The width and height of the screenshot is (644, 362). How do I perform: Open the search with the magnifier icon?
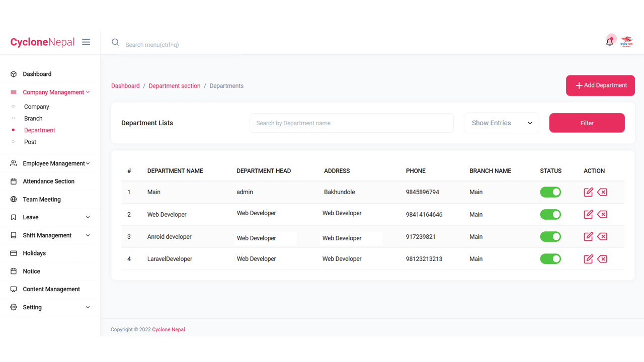(115, 42)
